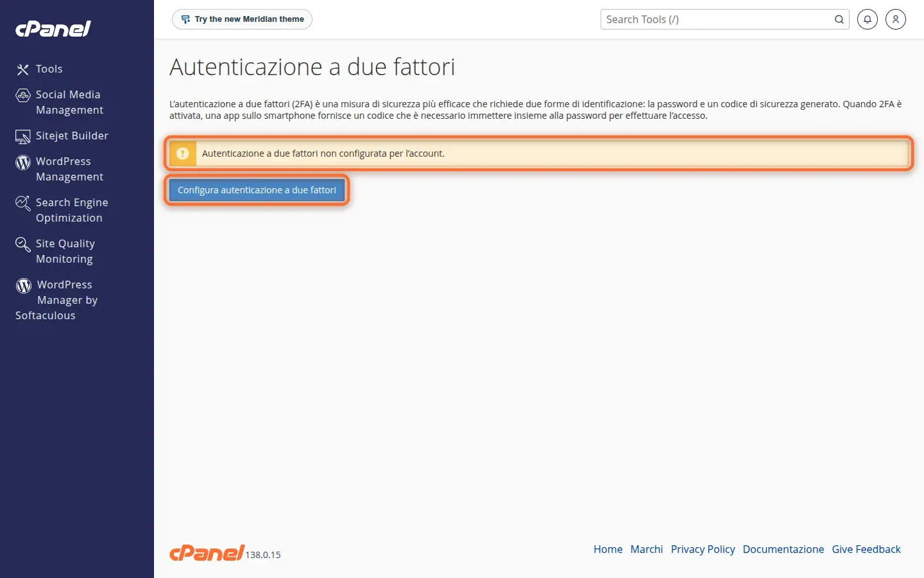
Task: Click the Autenticazione a due fattori heading
Action: coord(312,67)
